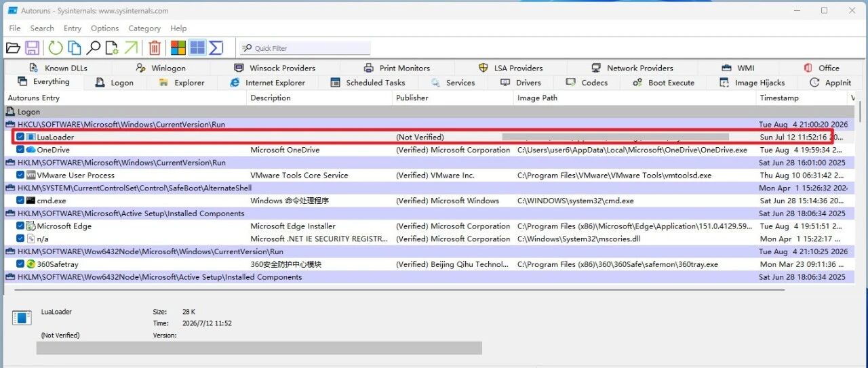Image resolution: width=868 pixels, height=368 pixels.
Task: Click the green Refresh toolbar icon
Action: point(56,48)
